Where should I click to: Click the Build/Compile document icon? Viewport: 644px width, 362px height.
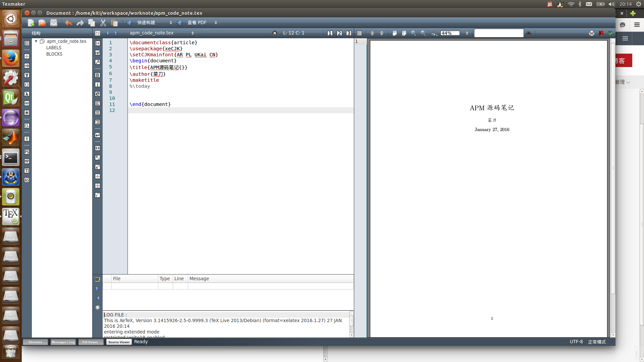[x=129, y=22]
